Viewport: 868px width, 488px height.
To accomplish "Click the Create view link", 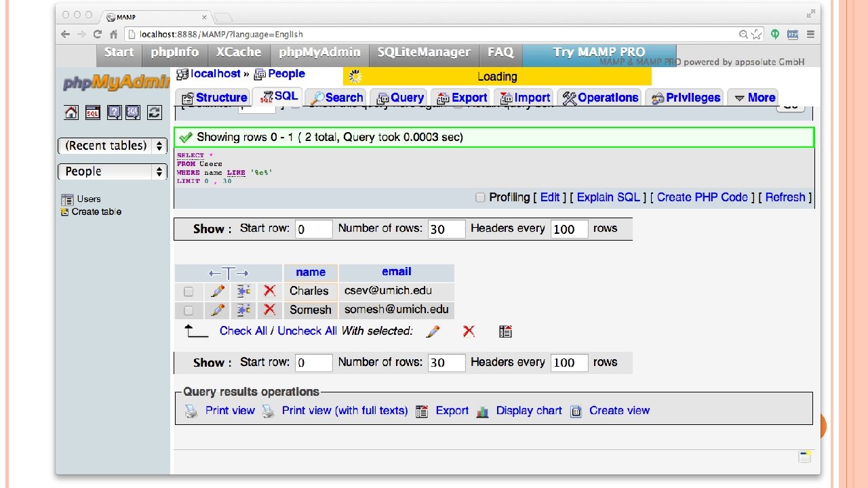I will pos(619,411).
